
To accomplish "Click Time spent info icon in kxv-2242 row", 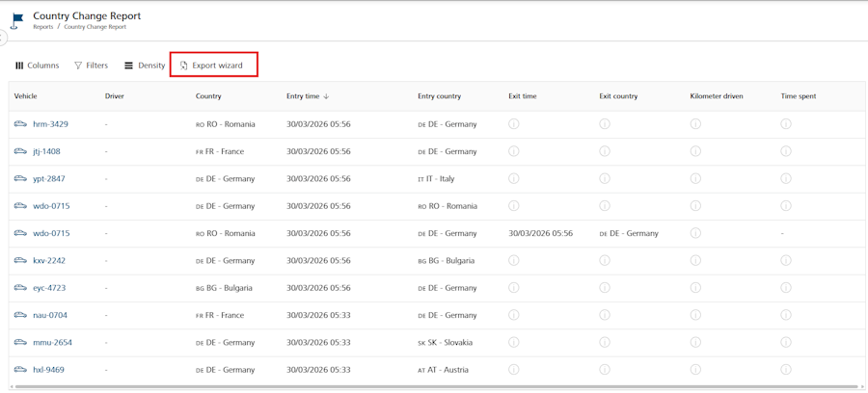I will [786, 260].
